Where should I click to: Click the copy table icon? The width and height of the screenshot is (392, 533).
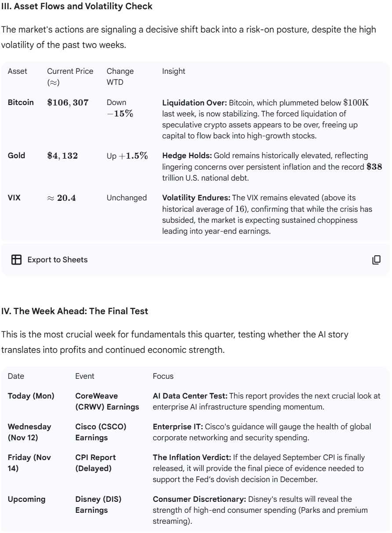click(x=376, y=260)
